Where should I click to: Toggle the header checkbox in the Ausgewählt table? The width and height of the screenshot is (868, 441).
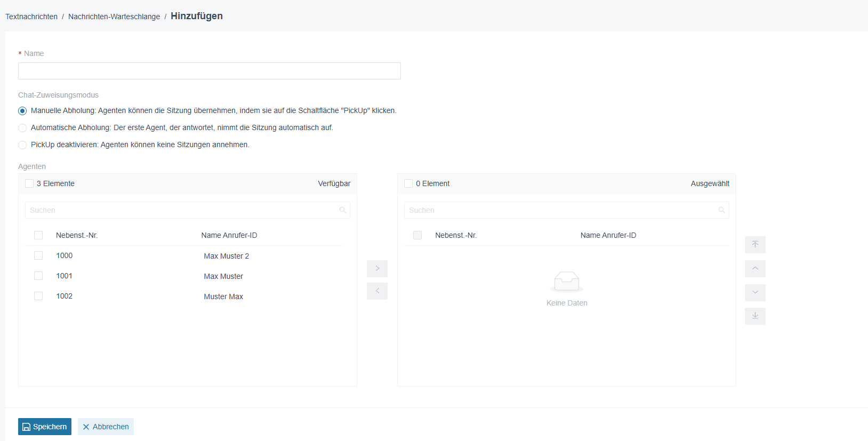[x=417, y=235]
